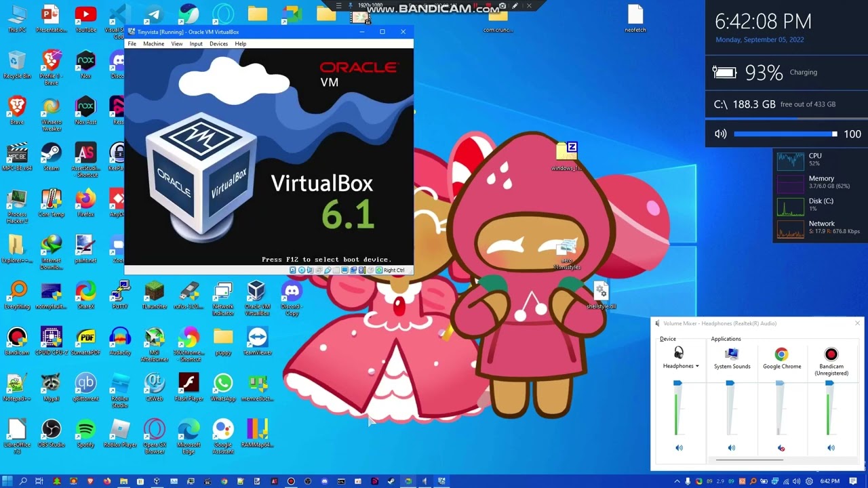
Task: Select the MPC-BE x64 desktop icon
Action: click(x=17, y=156)
